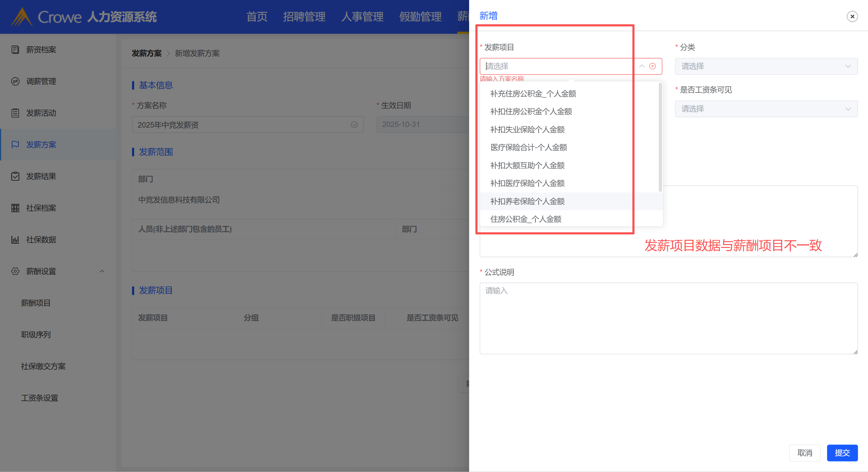
Task: Click the 薪酬设置 gear icon
Action: [15, 271]
